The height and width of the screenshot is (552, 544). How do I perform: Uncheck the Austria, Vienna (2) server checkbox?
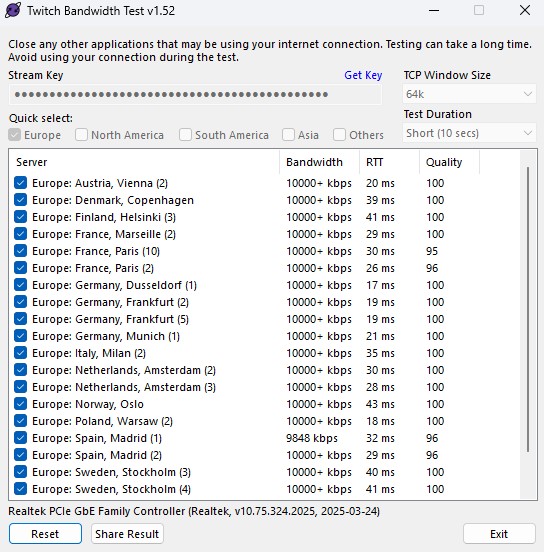coord(20,183)
